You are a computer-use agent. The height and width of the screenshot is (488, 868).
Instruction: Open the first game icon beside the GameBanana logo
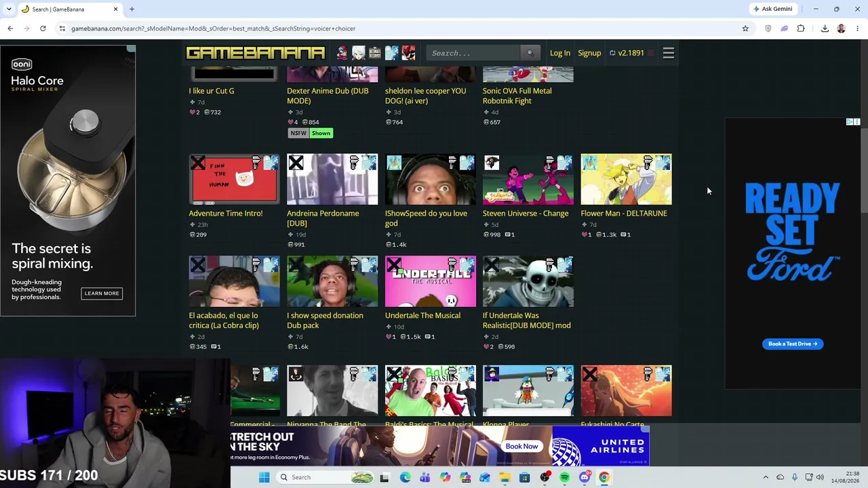tap(342, 53)
